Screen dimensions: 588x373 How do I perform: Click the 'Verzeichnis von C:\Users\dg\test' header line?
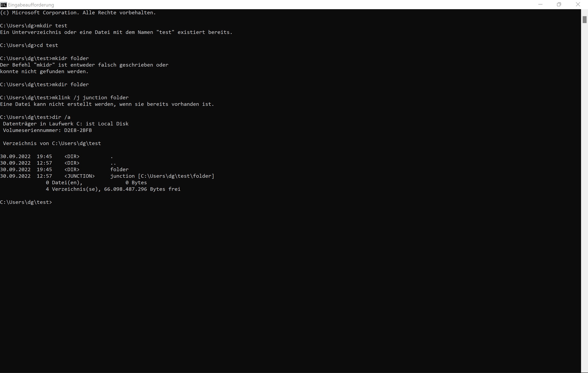point(51,143)
